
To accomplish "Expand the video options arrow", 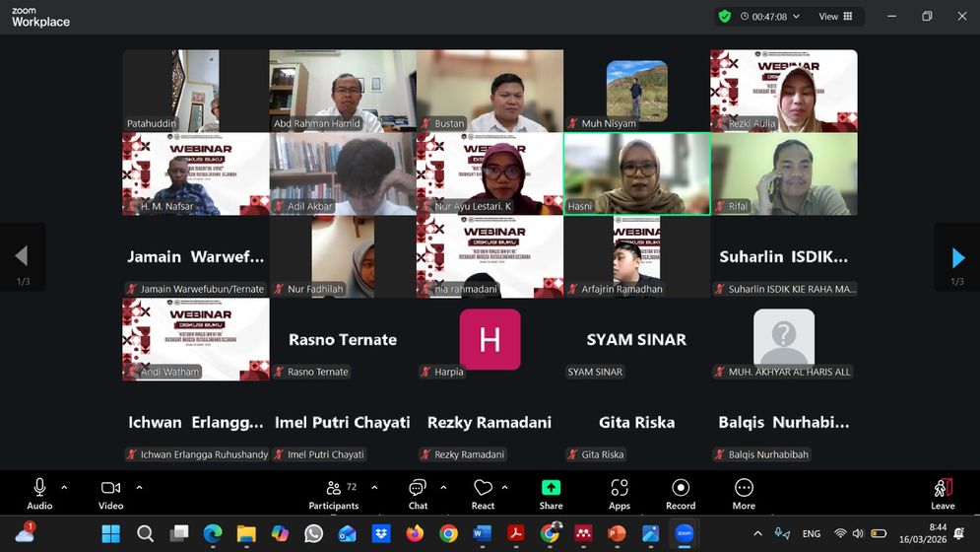I will tap(139, 487).
